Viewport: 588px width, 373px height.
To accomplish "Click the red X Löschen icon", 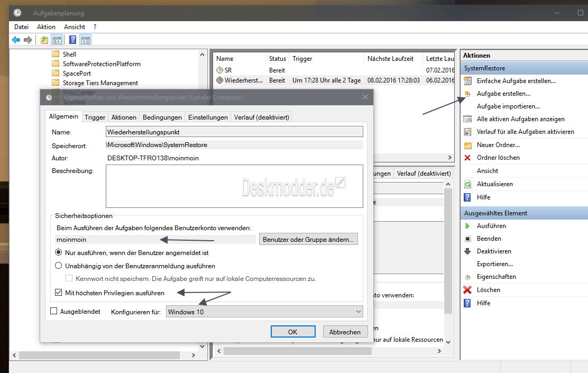I will click(x=467, y=290).
